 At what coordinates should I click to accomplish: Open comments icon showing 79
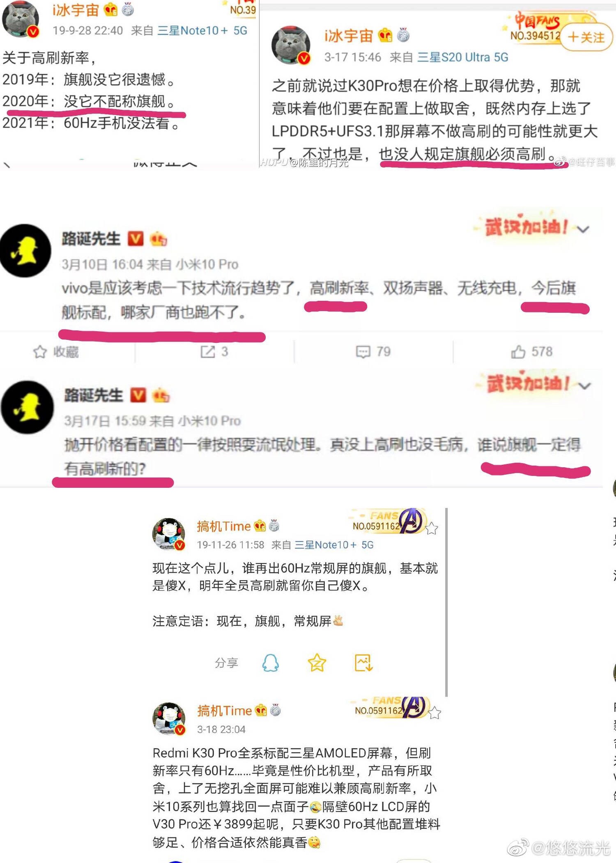[363, 352]
